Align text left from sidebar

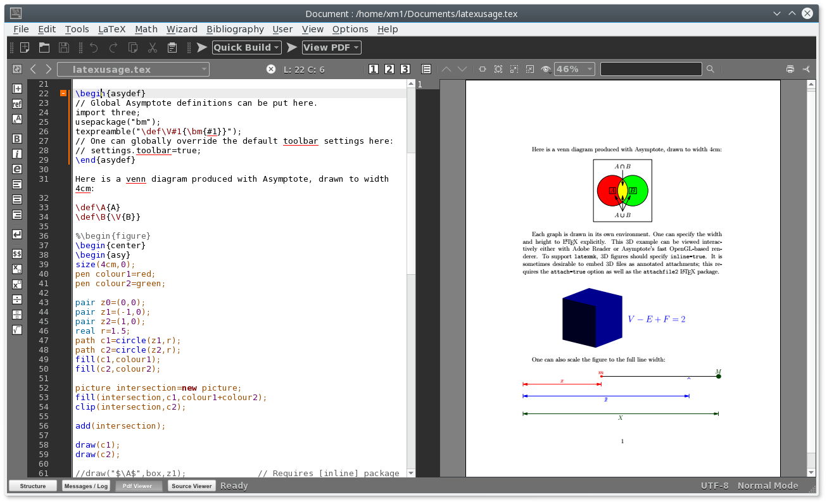click(x=17, y=184)
